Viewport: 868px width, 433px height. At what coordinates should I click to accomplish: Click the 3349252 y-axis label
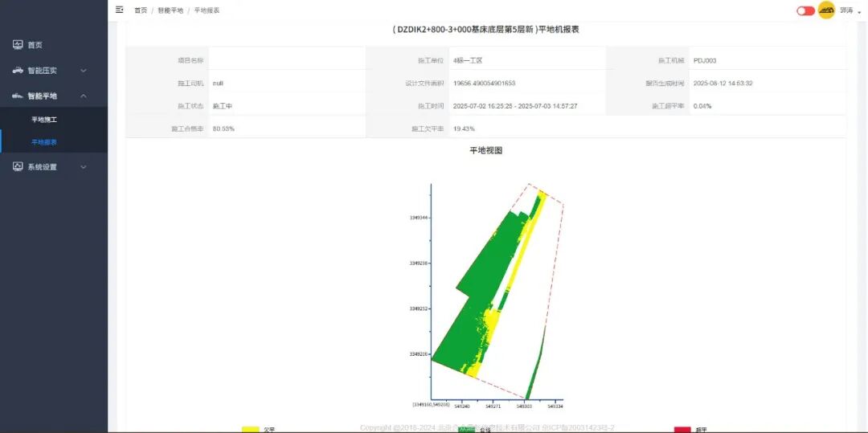tap(419, 308)
